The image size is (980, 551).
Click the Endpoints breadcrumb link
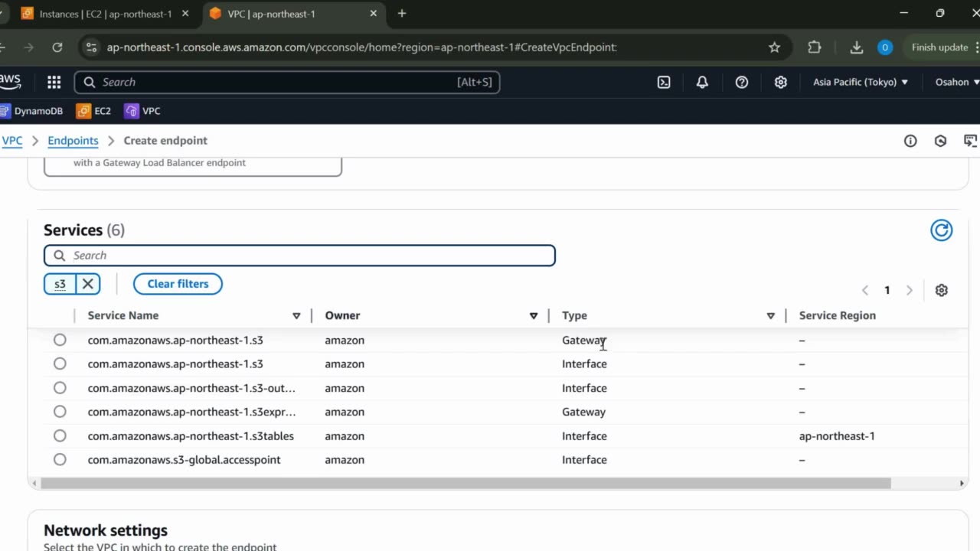[73, 141]
